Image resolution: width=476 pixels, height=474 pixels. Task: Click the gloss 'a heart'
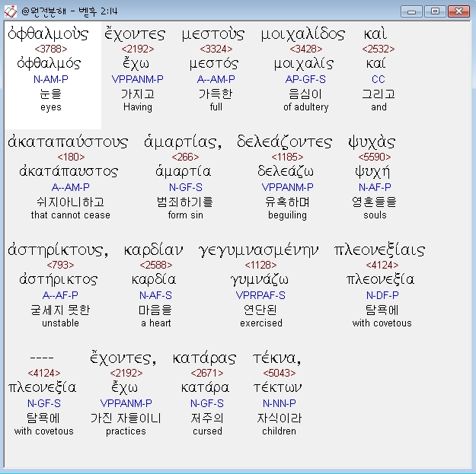[156, 323]
